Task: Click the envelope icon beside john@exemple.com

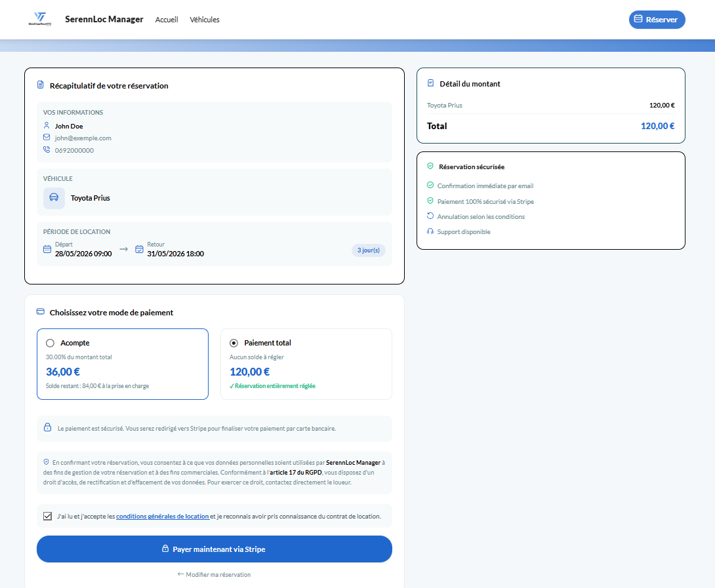Action: [x=47, y=137]
